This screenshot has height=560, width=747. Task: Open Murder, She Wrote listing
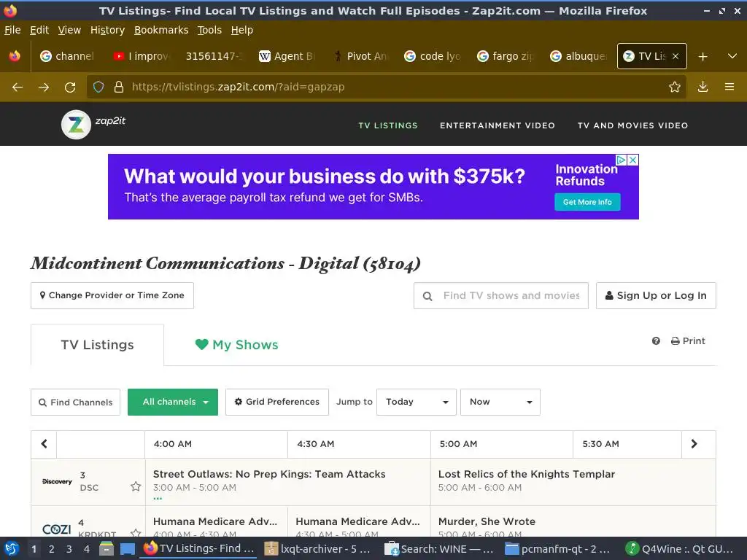pyautogui.click(x=487, y=521)
